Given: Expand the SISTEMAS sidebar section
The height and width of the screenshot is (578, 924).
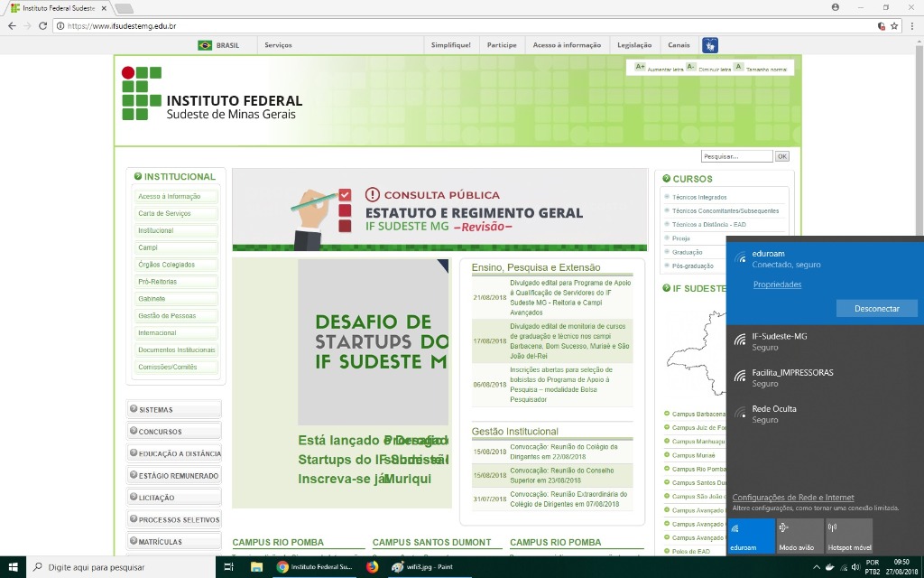Looking at the screenshot, I should click(174, 410).
